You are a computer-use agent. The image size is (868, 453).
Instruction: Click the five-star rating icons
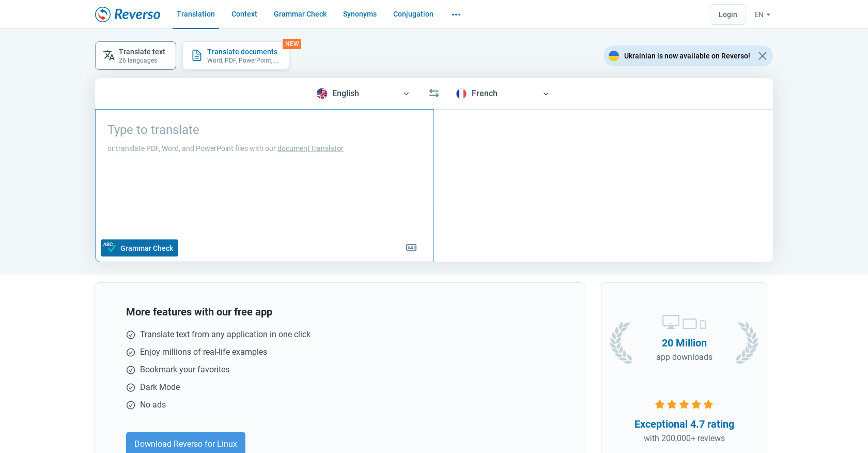click(684, 404)
